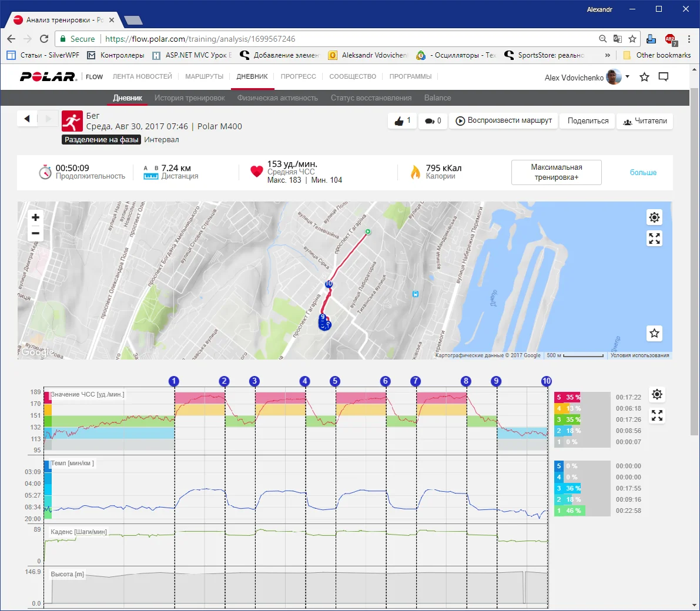Switch to История тренировок tab

coord(189,98)
